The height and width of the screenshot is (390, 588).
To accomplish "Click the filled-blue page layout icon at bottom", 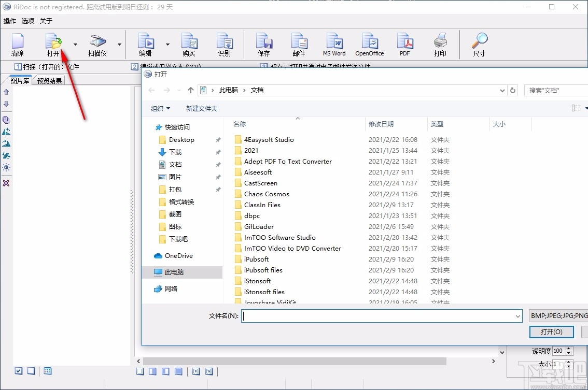I will tap(178, 371).
